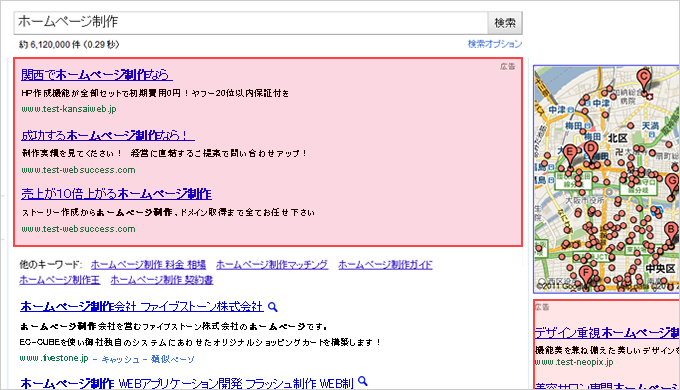Click the 中央区 label on the map
Image resolution: width=680 pixels, height=390 pixels.
point(660,269)
